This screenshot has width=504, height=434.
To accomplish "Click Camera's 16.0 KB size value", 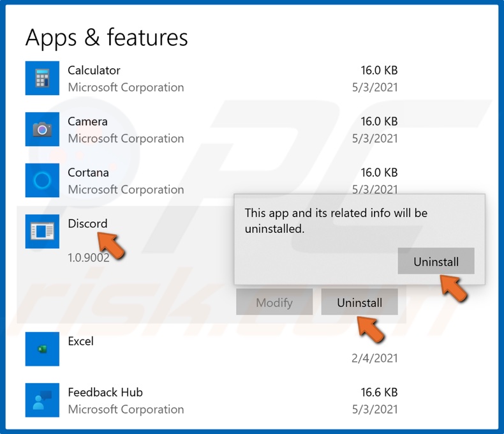I will click(x=379, y=121).
